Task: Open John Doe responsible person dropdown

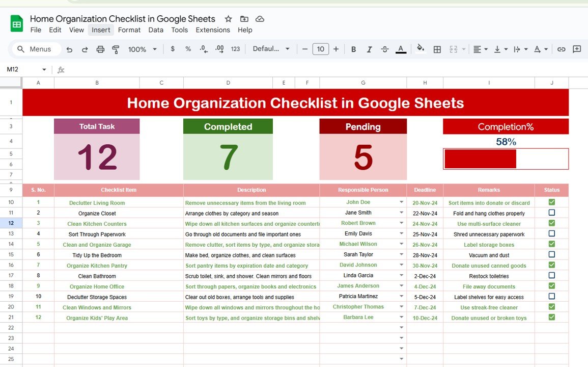Action: 401,202
